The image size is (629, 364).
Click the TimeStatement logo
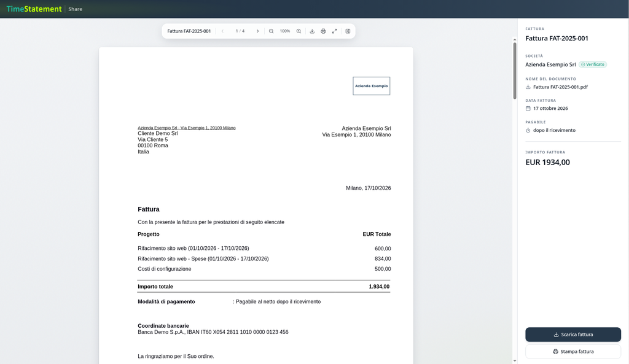point(34,9)
